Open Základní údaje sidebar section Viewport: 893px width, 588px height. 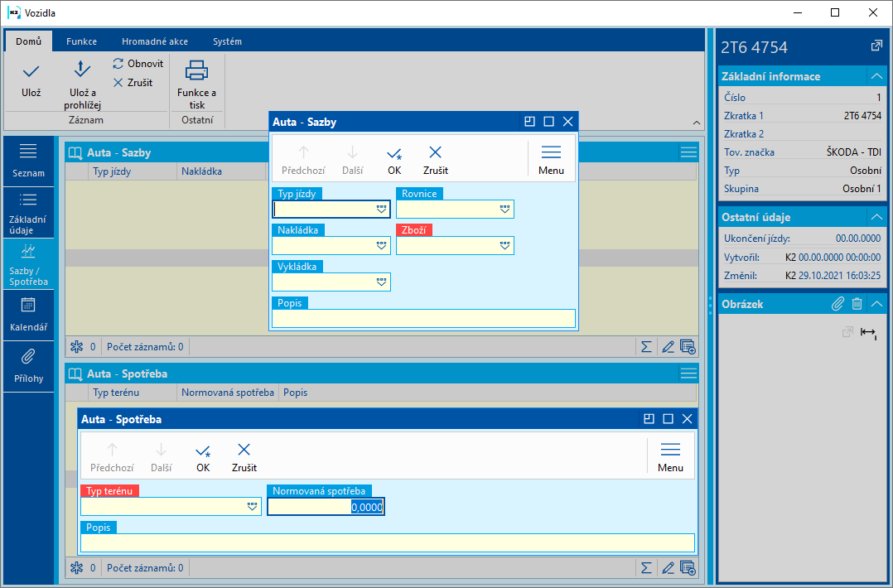tap(28, 213)
